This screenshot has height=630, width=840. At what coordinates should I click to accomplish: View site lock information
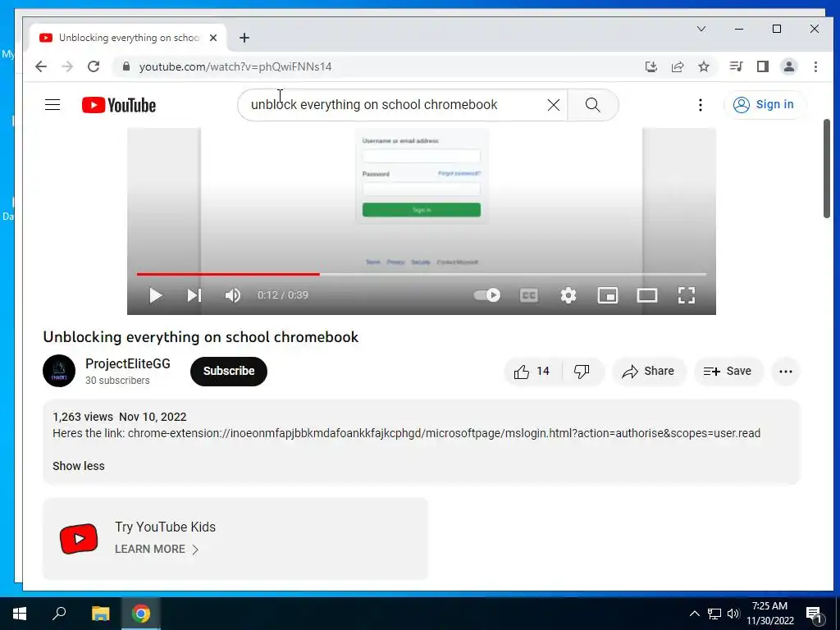tap(126, 66)
